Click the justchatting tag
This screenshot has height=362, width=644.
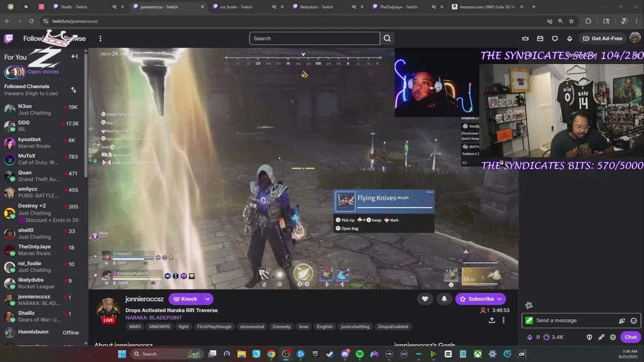point(355,327)
